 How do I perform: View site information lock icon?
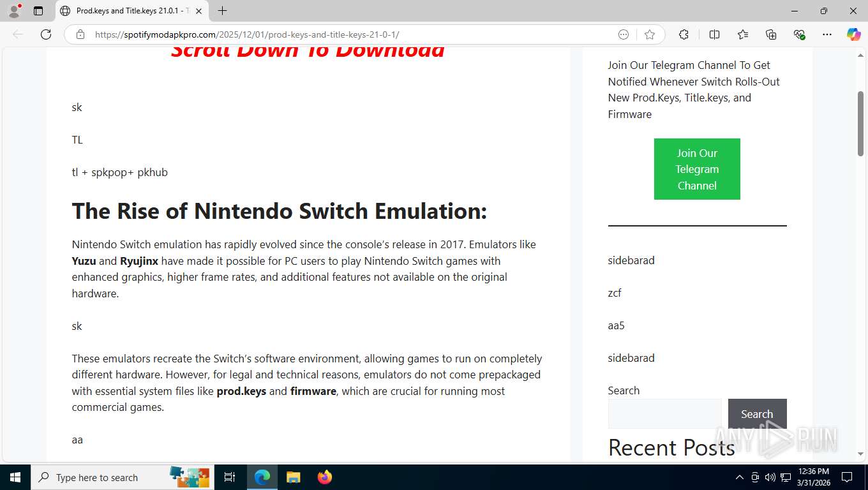pos(80,34)
